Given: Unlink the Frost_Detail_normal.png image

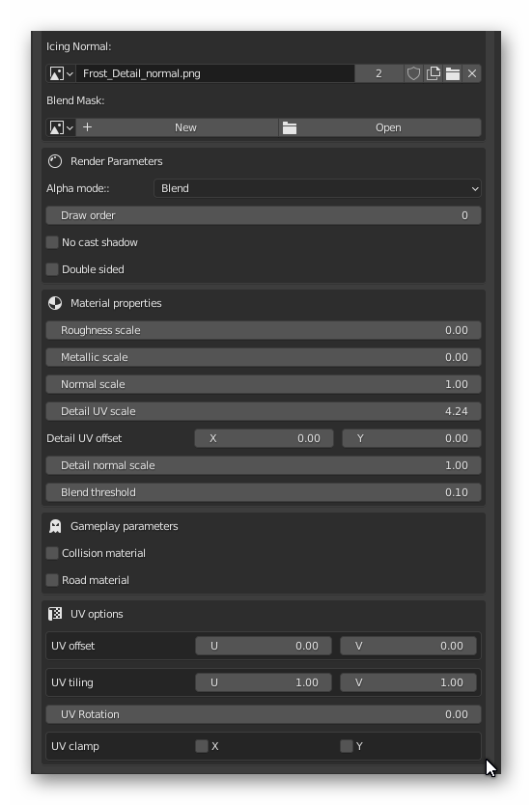Looking at the screenshot, I should pyautogui.click(x=472, y=73).
